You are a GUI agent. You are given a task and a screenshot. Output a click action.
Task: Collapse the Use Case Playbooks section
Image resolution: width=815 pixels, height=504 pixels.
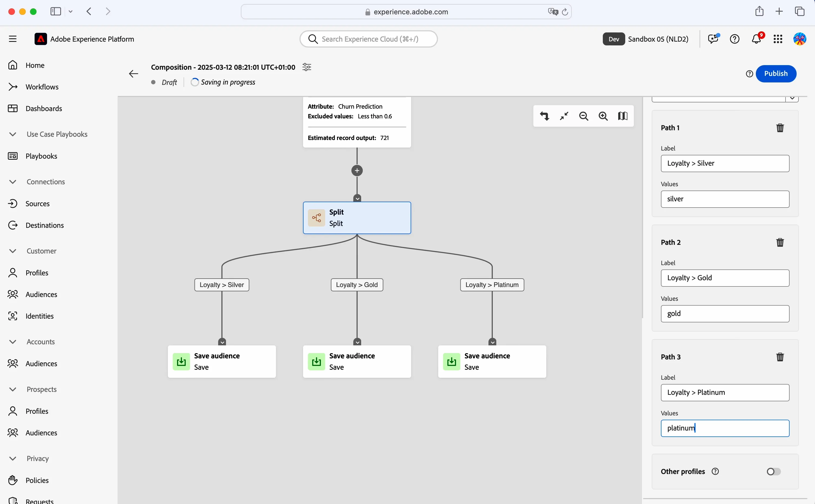click(x=13, y=134)
